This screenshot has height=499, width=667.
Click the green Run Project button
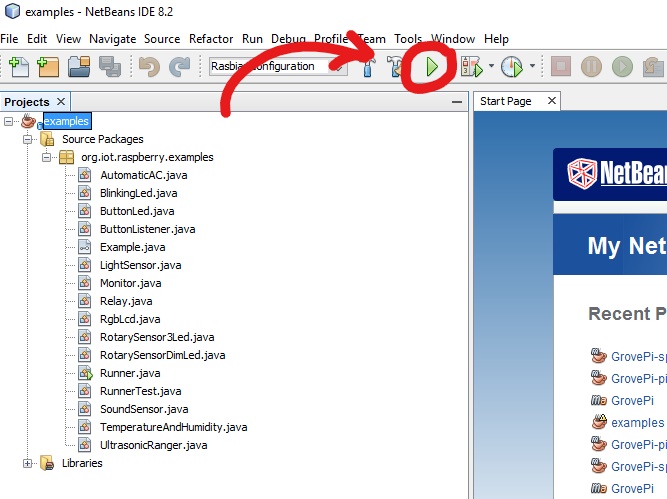tap(432, 67)
